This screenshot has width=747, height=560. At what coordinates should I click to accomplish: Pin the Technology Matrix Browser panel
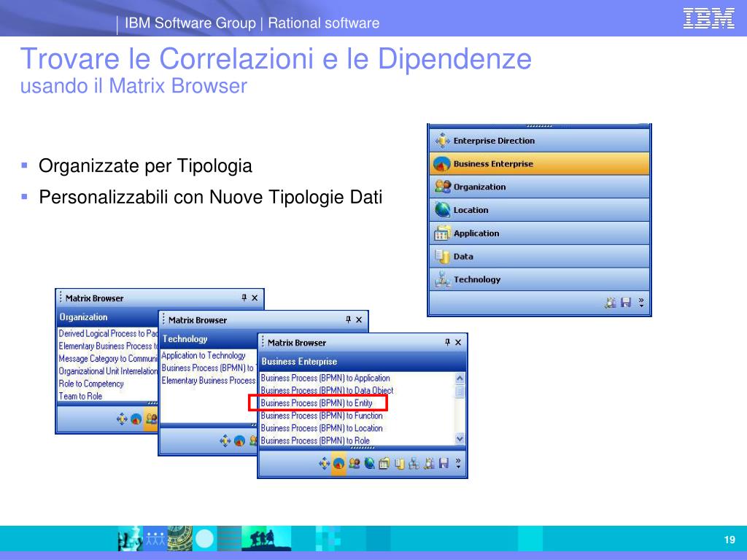point(348,319)
